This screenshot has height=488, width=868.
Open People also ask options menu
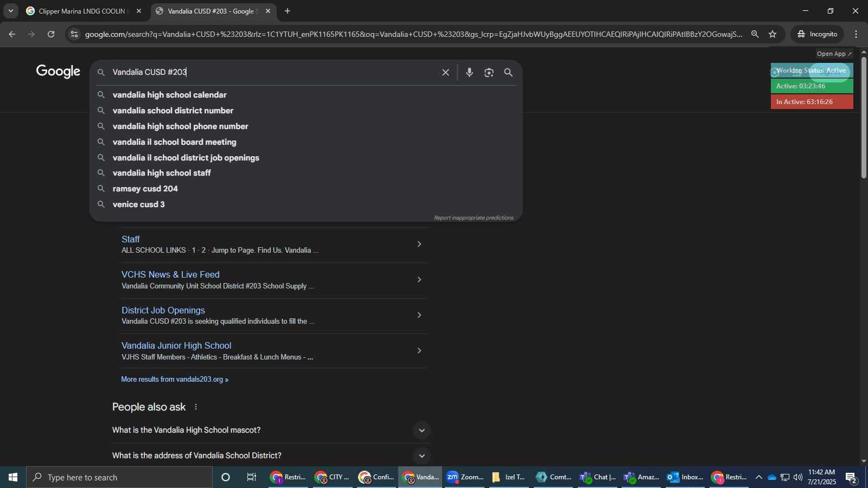click(196, 407)
